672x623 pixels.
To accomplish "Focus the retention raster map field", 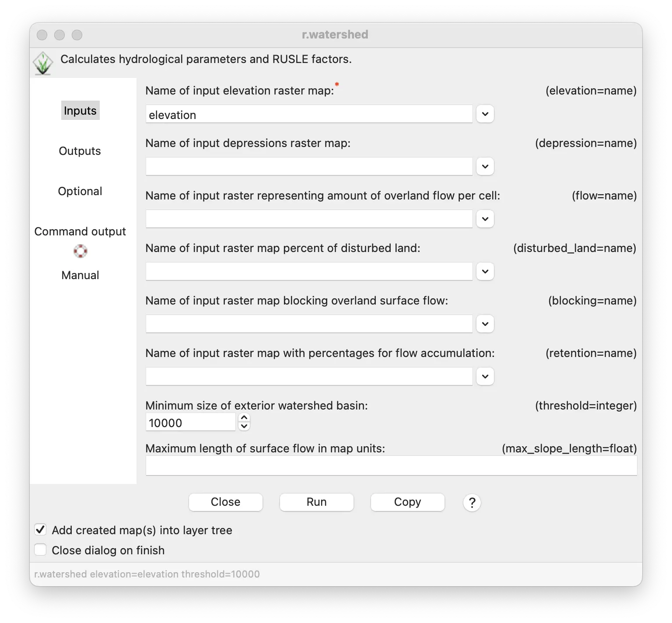I will point(309,377).
